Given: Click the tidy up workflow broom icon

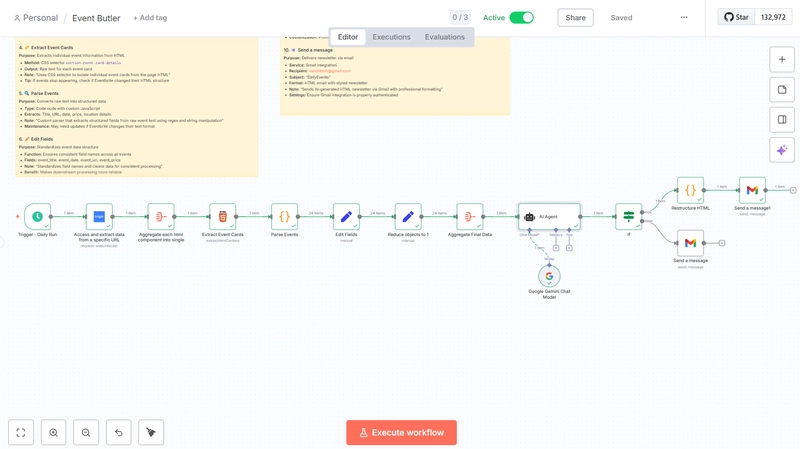Looking at the screenshot, I should coord(151,432).
